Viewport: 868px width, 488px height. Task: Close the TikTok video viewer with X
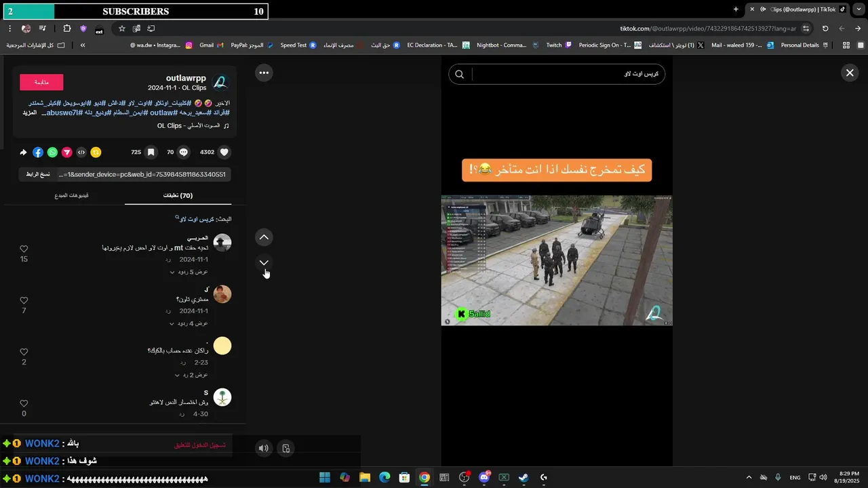click(x=850, y=73)
